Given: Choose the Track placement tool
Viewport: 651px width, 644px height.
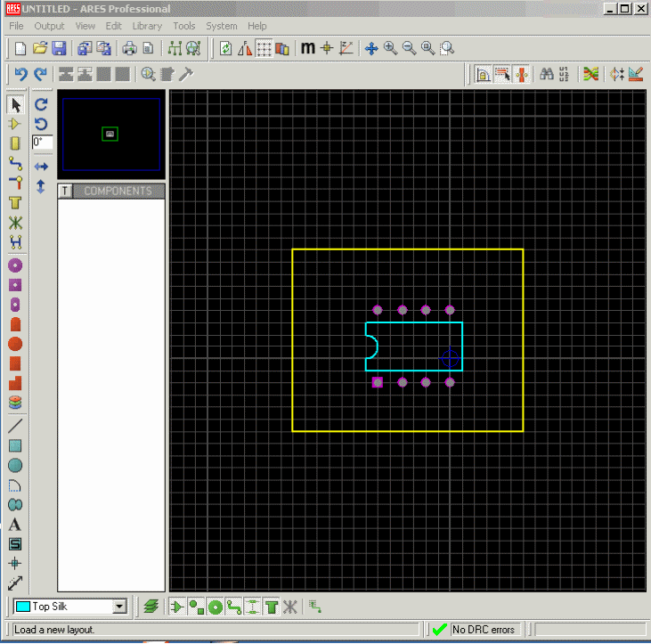Looking at the screenshot, I should 15,164.
